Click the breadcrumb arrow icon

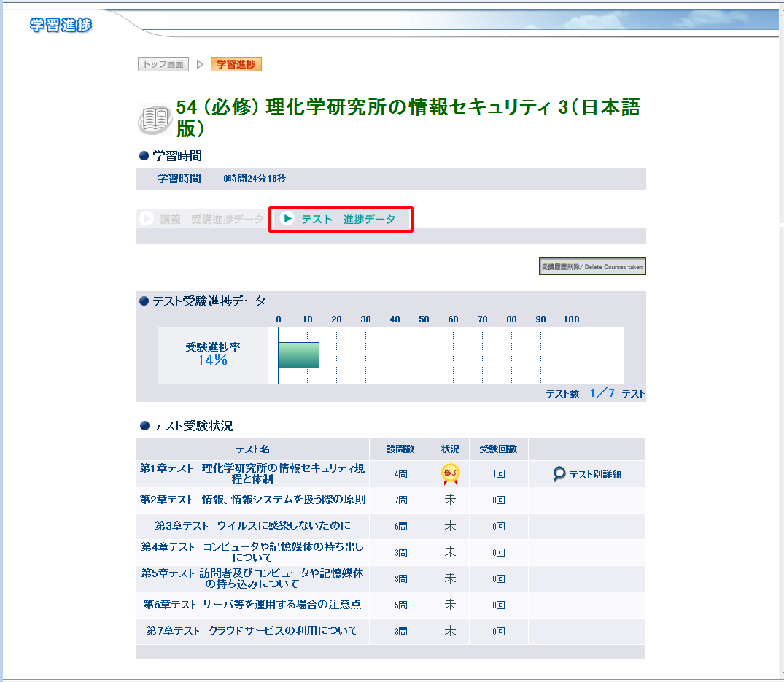[200, 64]
